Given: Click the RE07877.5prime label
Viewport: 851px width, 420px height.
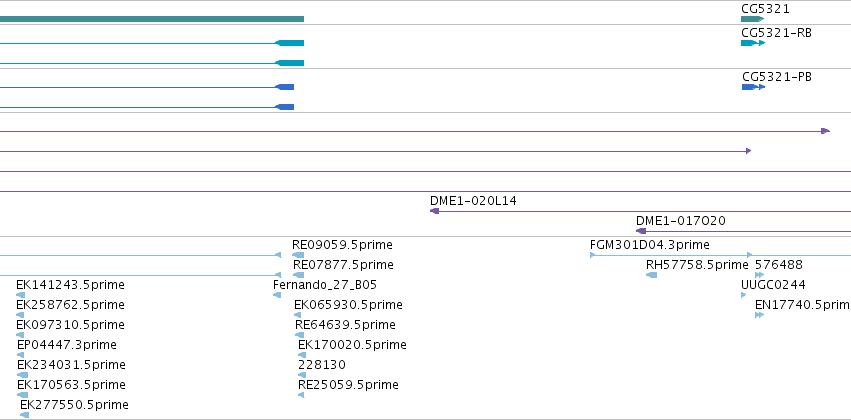Looking at the screenshot, I should point(343,265).
